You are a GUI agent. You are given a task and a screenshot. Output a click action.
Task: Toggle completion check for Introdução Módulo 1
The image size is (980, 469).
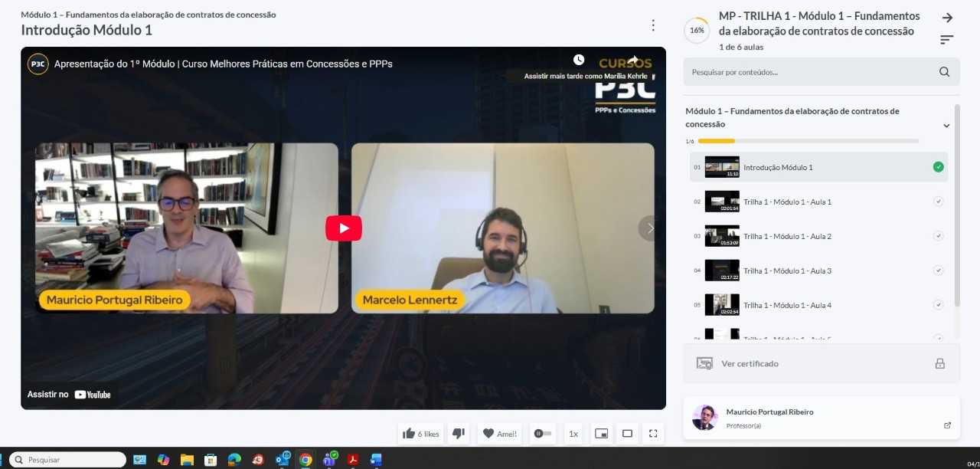938,167
